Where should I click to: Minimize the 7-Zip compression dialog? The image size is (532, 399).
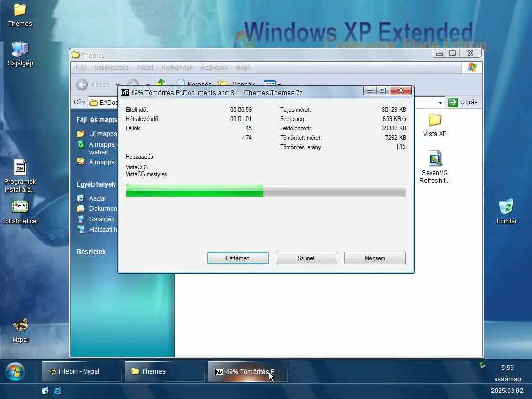[370, 90]
